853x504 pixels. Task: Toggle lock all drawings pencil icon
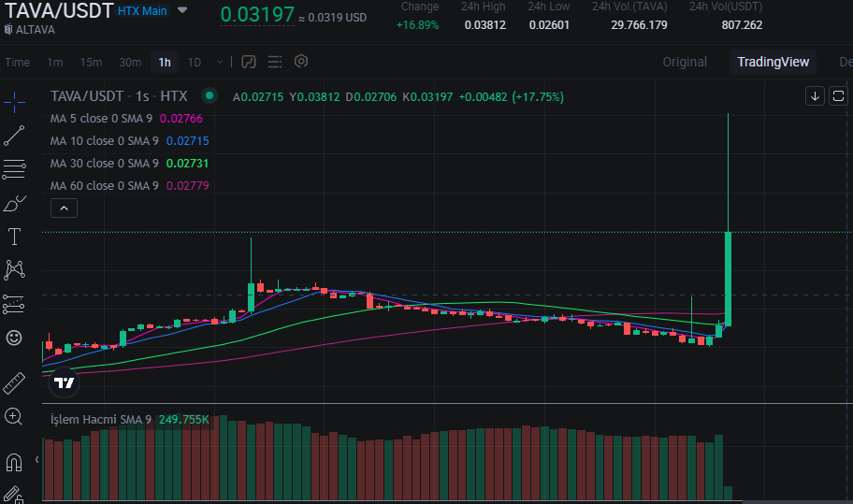[14, 493]
